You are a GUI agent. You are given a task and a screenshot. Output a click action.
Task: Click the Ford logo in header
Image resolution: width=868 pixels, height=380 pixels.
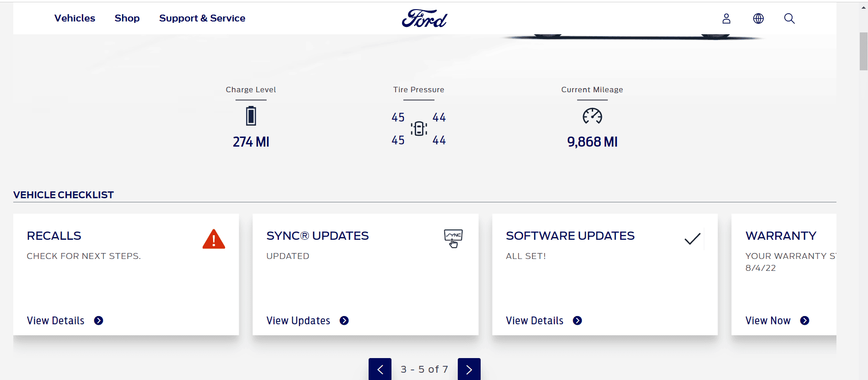tap(424, 19)
